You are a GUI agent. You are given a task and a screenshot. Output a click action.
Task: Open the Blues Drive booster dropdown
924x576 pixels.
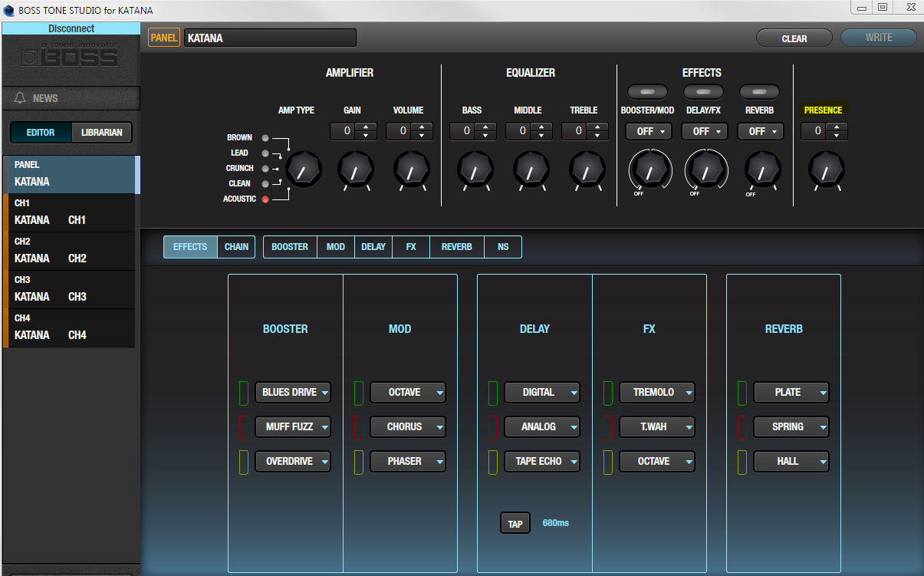tap(293, 393)
